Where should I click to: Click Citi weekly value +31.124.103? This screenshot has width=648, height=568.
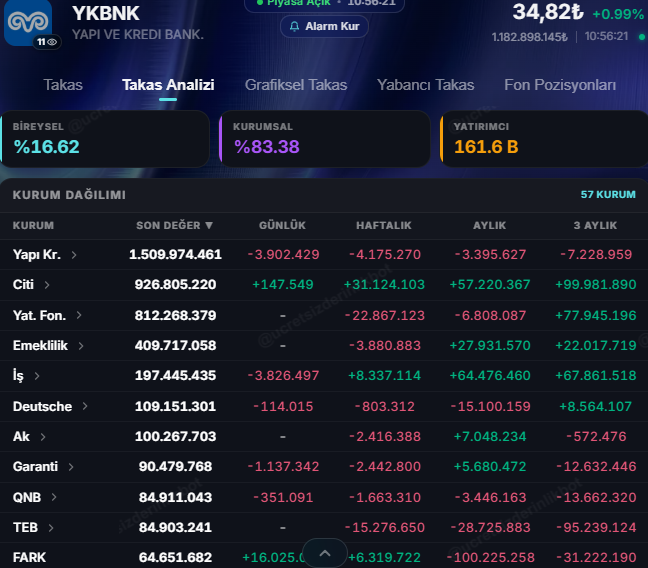(x=384, y=284)
